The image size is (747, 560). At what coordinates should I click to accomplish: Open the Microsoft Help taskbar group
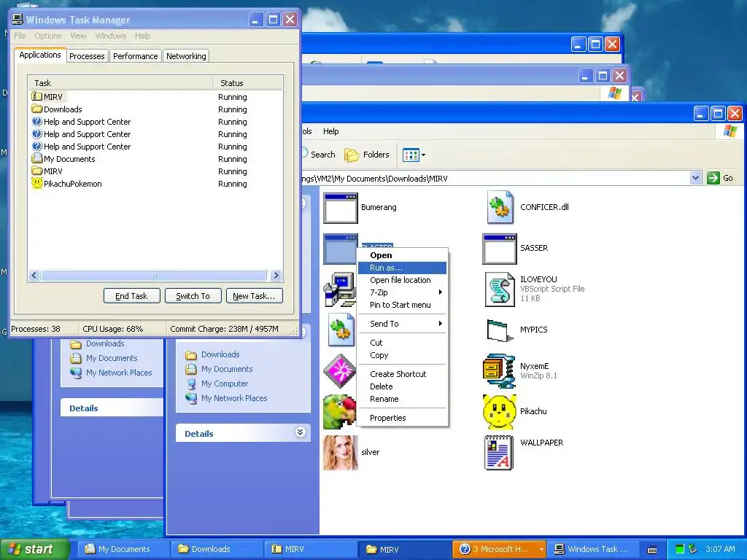click(498, 549)
